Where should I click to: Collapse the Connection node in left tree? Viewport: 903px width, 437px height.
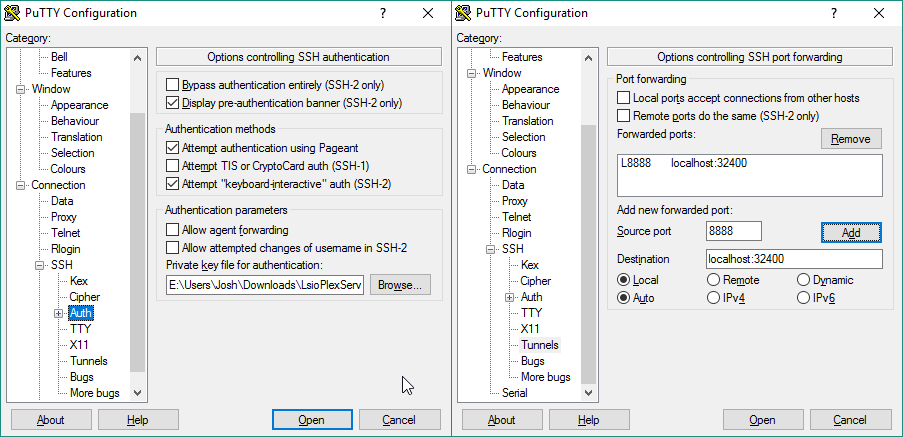[x=21, y=185]
